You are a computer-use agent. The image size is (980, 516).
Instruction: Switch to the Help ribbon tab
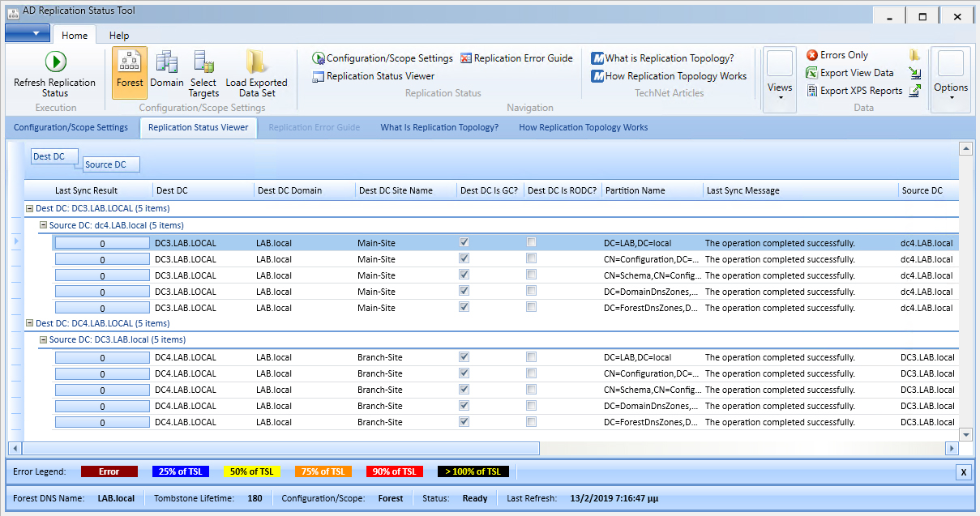[x=119, y=36]
